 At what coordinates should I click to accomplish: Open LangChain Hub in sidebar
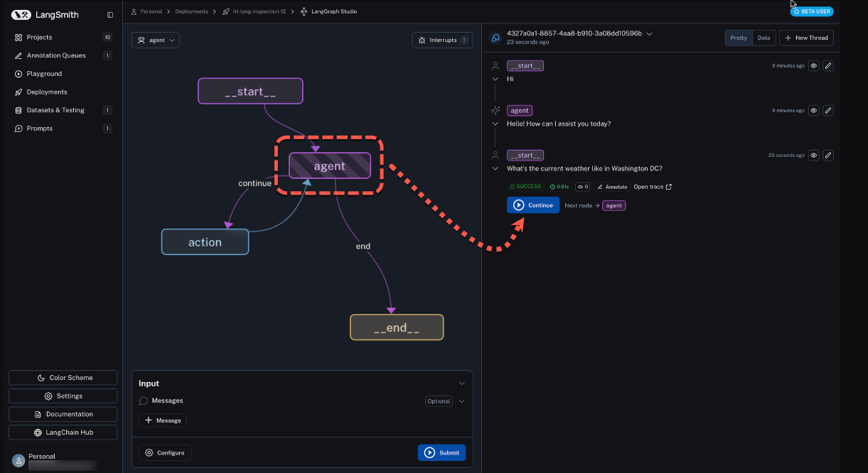tap(63, 433)
